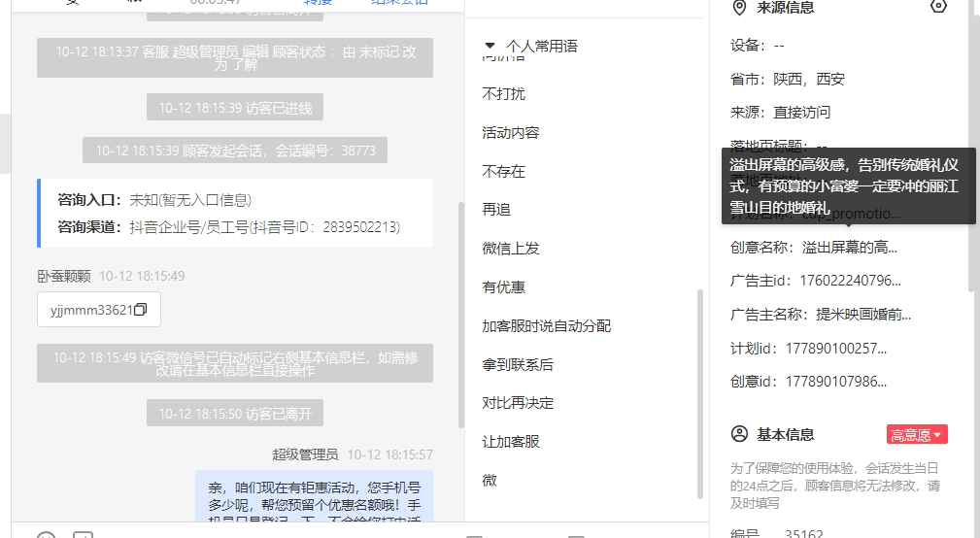Pick the 对比再决定 phrase
This screenshot has width=980, height=538.
(518, 402)
